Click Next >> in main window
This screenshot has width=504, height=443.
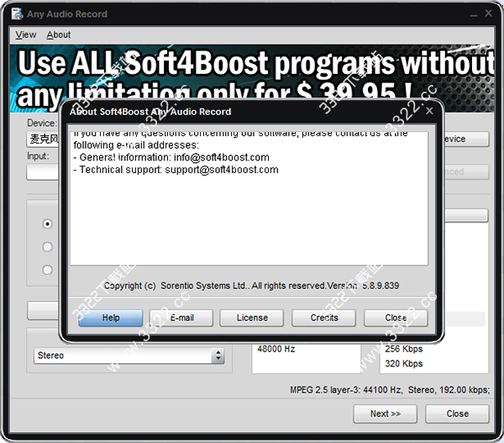pyautogui.click(x=385, y=414)
